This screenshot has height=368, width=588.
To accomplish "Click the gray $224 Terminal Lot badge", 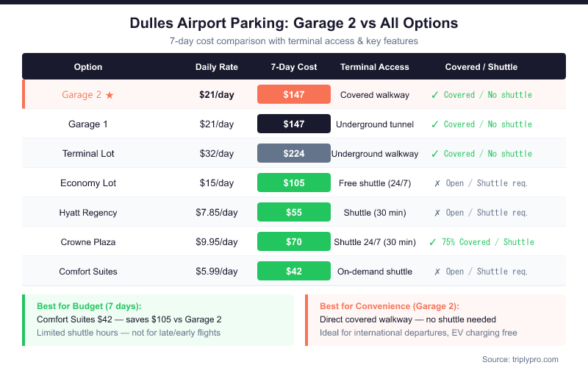I will pyautogui.click(x=294, y=154).
